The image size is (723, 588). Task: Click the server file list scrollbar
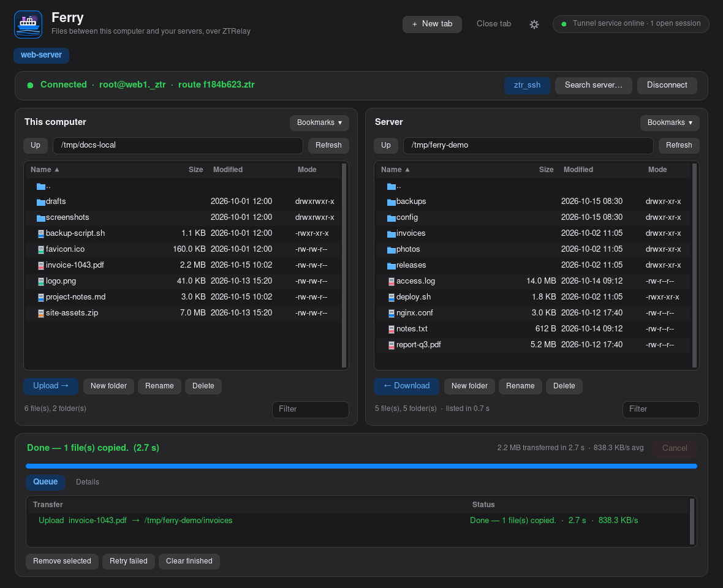pyautogui.click(x=694, y=266)
